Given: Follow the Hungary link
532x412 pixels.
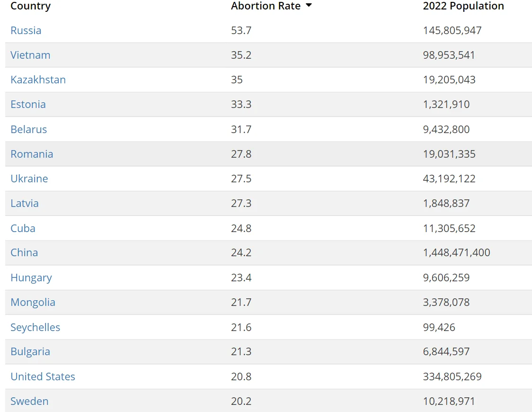Looking at the screenshot, I should [31, 278].
